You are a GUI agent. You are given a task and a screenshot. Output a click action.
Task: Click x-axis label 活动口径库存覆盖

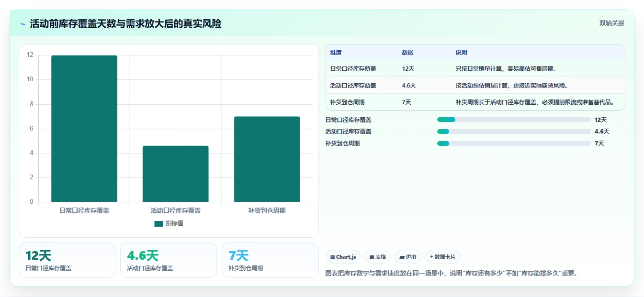click(x=176, y=210)
